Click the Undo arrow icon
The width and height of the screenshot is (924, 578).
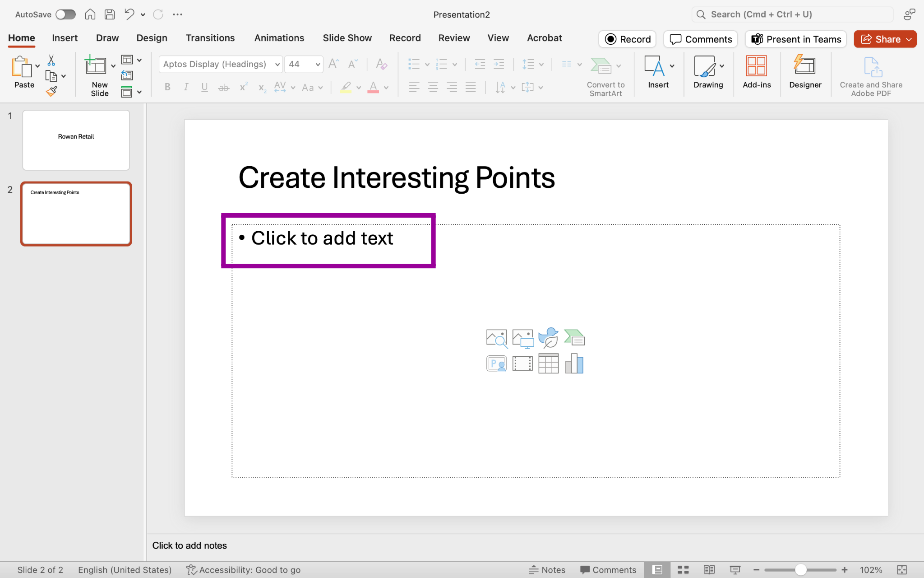click(x=129, y=14)
